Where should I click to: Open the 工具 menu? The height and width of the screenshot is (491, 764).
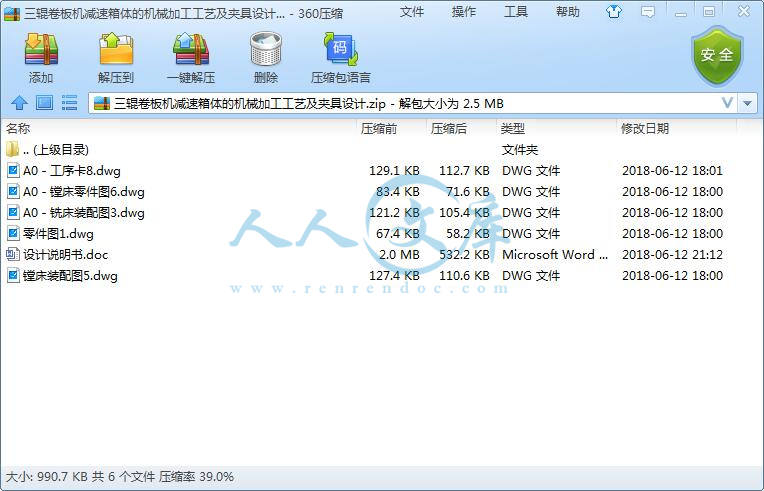tap(516, 12)
